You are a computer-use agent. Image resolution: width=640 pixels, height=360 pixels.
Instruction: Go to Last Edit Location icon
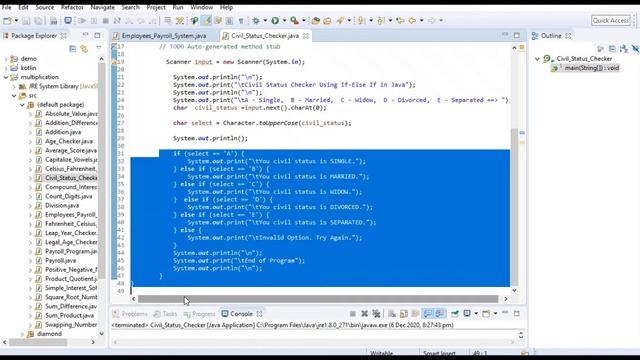point(400,20)
